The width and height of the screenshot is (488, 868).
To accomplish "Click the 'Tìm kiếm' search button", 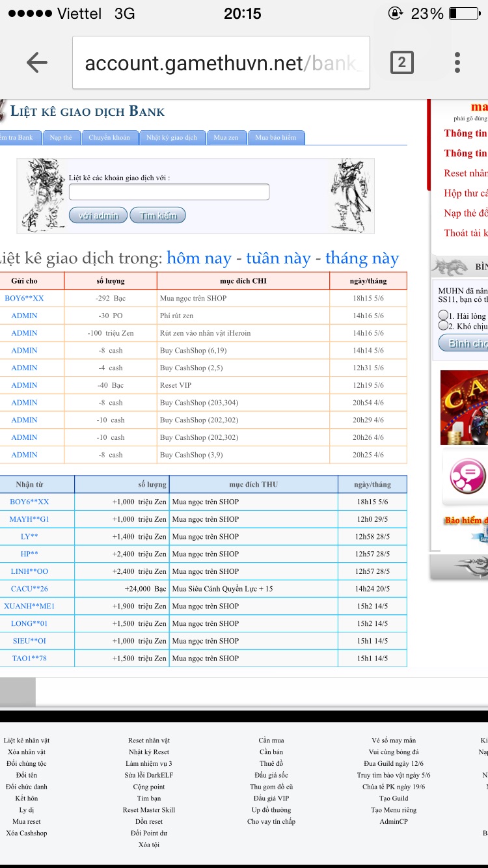I will coord(158,215).
